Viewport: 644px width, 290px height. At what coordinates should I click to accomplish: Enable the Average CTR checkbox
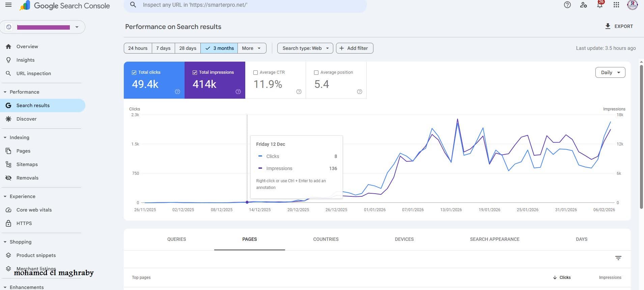(255, 72)
